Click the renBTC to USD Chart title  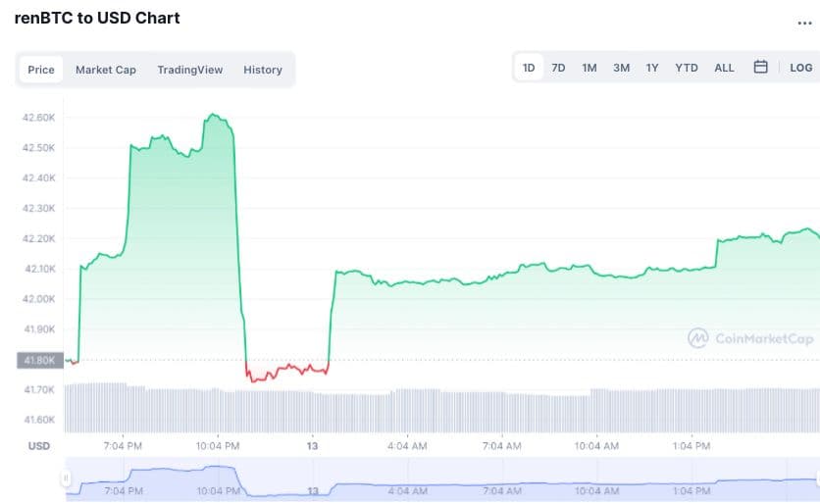click(97, 19)
